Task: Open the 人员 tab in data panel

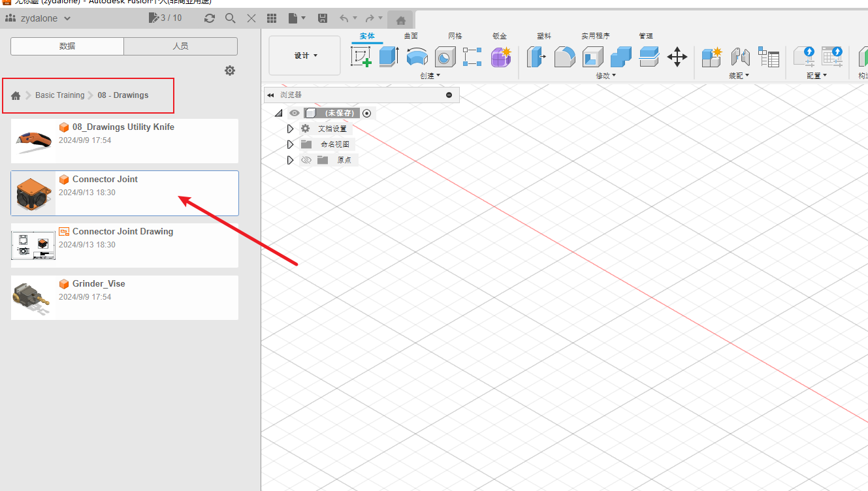Action: click(x=180, y=46)
